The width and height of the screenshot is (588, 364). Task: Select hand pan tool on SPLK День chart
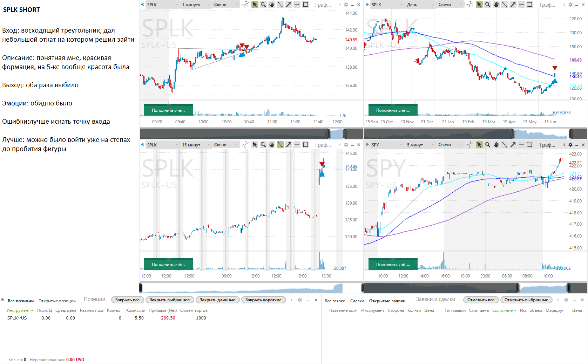(x=496, y=5)
